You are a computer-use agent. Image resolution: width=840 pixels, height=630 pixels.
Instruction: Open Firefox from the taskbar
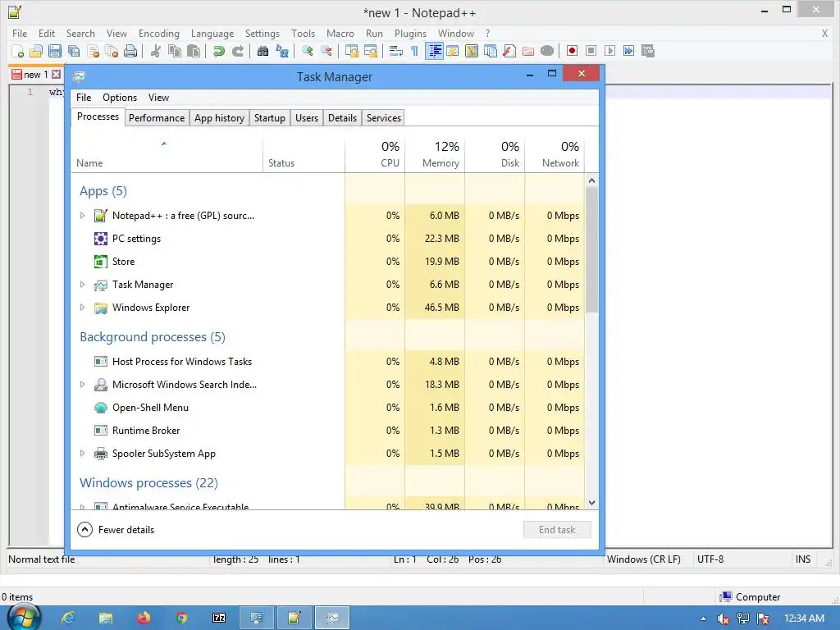144,618
